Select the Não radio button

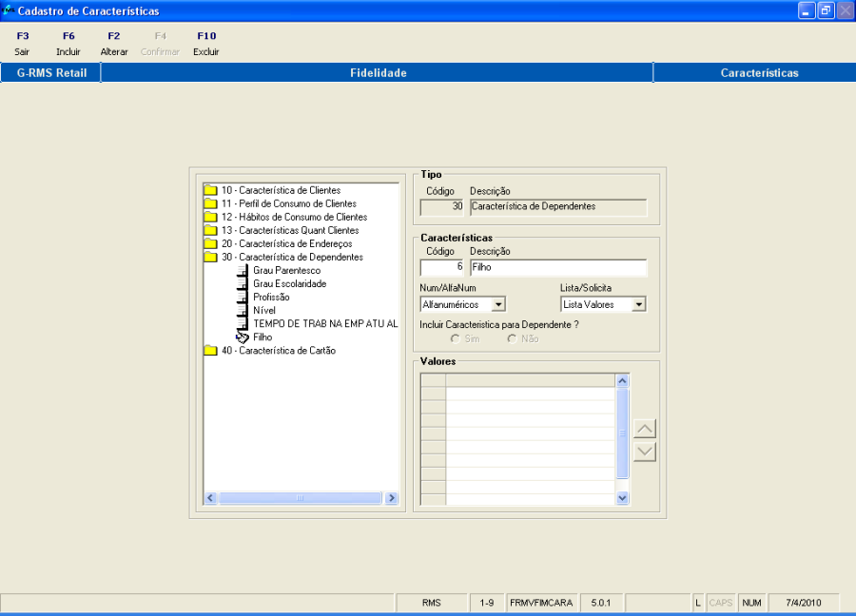click(x=512, y=338)
